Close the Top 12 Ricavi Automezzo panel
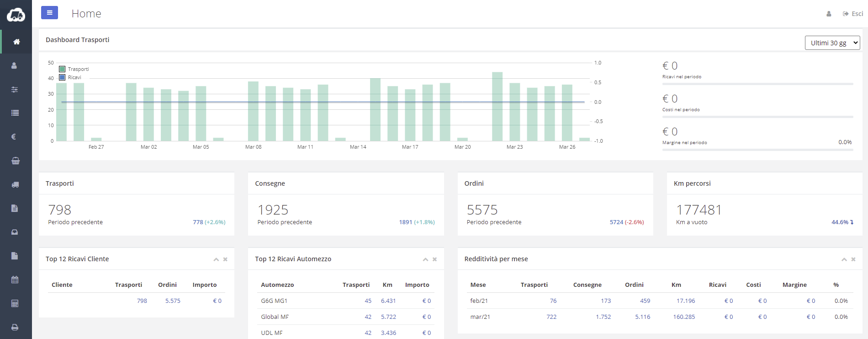The height and width of the screenshot is (339, 868). pos(434,259)
